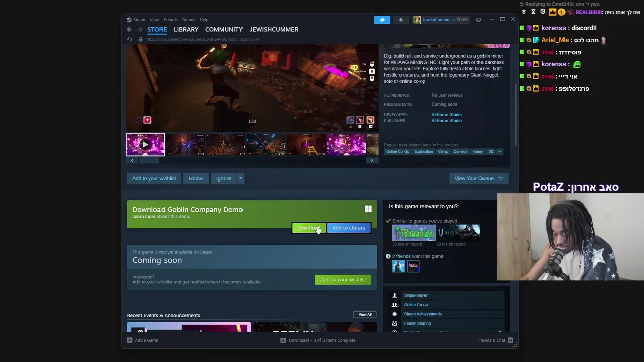Click View All announcements button
The width and height of the screenshot is (644, 362).
tap(365, 315)
